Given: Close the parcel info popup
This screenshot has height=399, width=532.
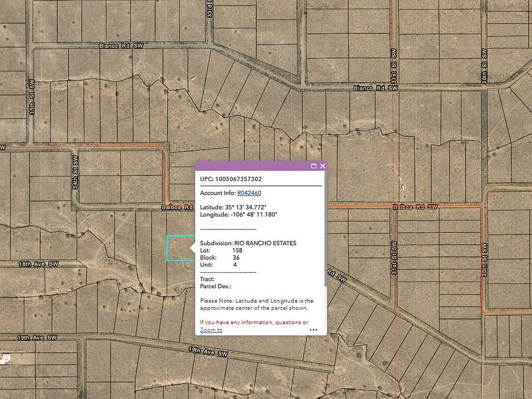Looking at the screenshot, I should [323, 166].
